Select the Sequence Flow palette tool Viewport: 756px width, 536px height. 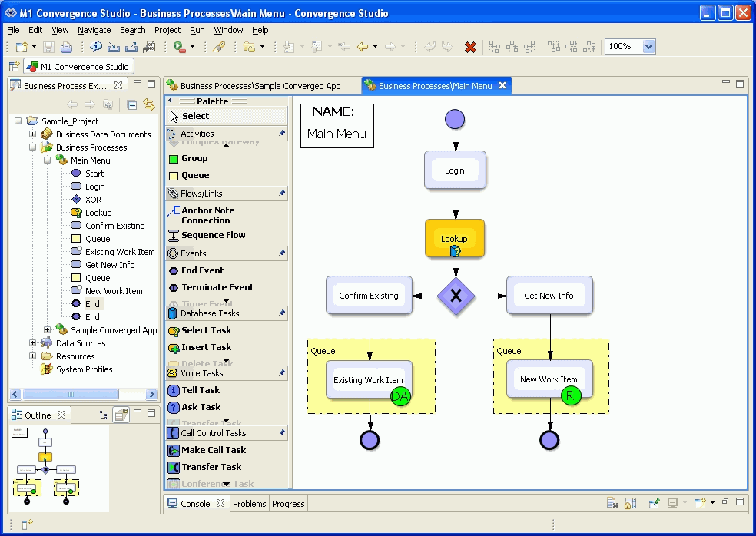(213, 235)
